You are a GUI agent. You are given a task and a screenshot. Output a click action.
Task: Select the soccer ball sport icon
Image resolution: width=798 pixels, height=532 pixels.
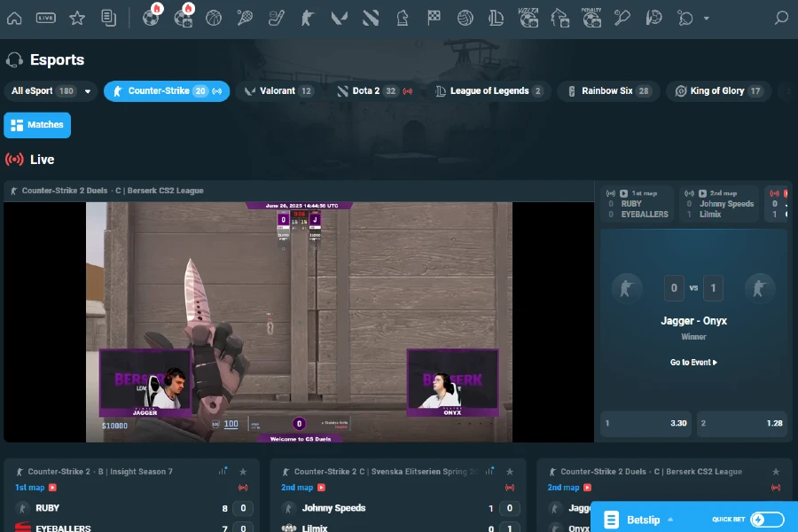(149, 18)
